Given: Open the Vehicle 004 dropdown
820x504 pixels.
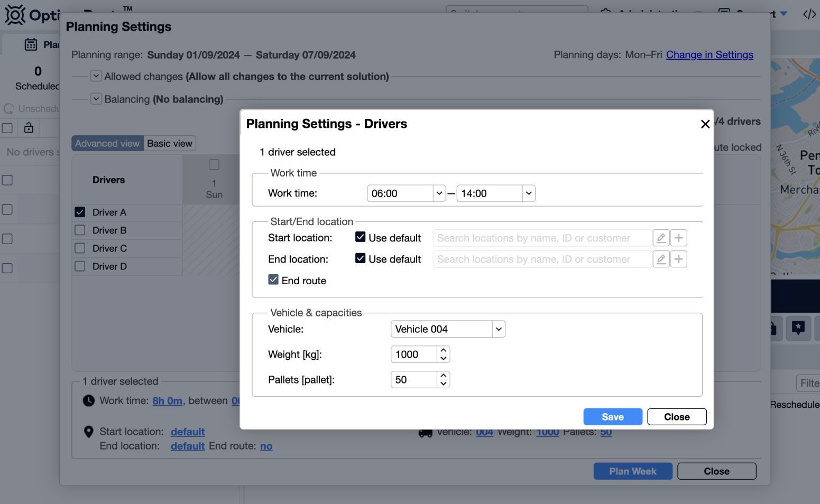Looking at the screenshot, I should (498, 329).
